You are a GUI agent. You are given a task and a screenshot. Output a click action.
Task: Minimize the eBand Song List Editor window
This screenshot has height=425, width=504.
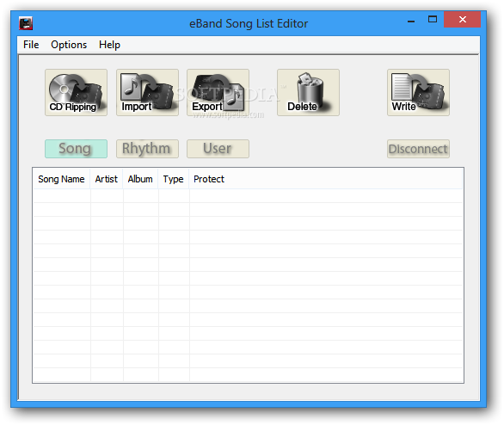point(411,21)
